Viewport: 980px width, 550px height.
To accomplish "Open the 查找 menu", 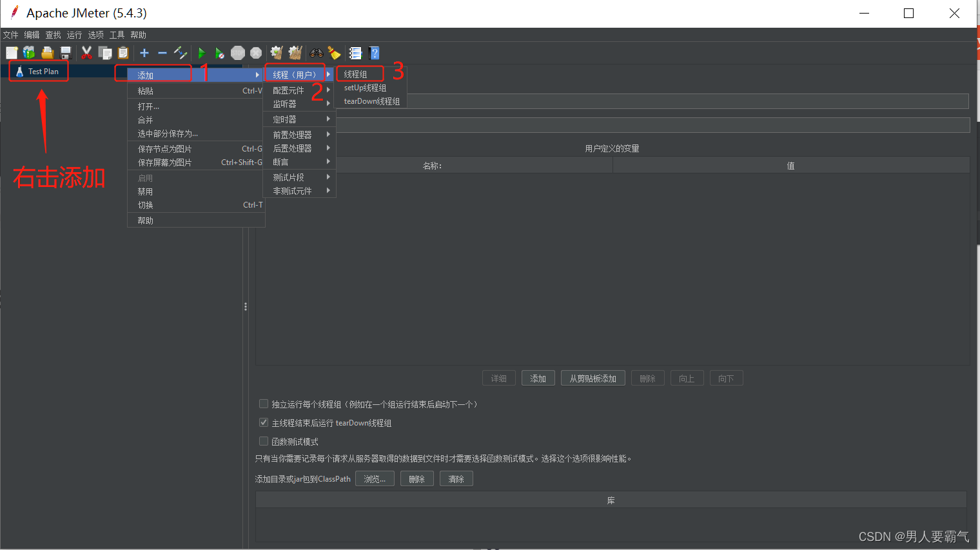I will [54, 35].
